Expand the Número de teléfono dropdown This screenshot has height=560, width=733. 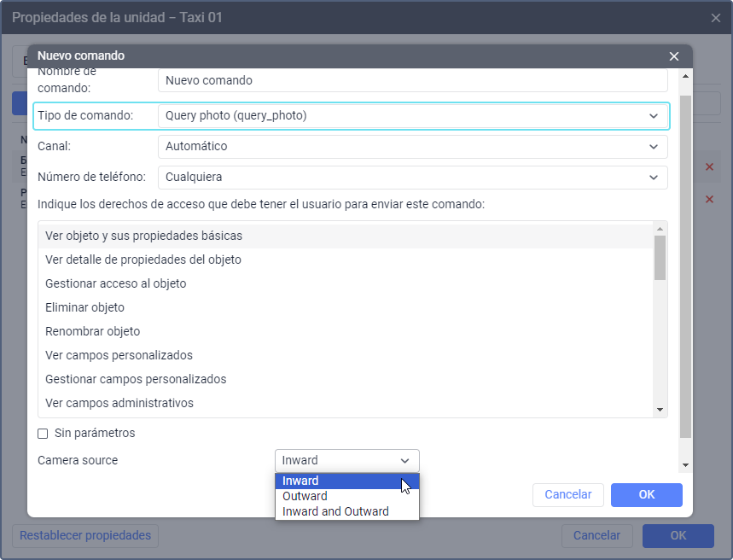[x=413, y=178]
